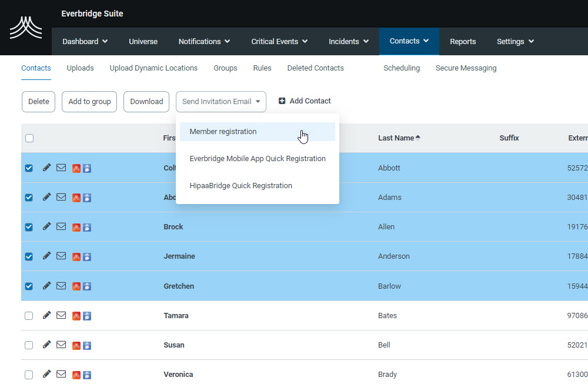Edit contact Jermaine Anderson with pencil
This screenshot has width=588, height=384.
[x=46, y=256]
